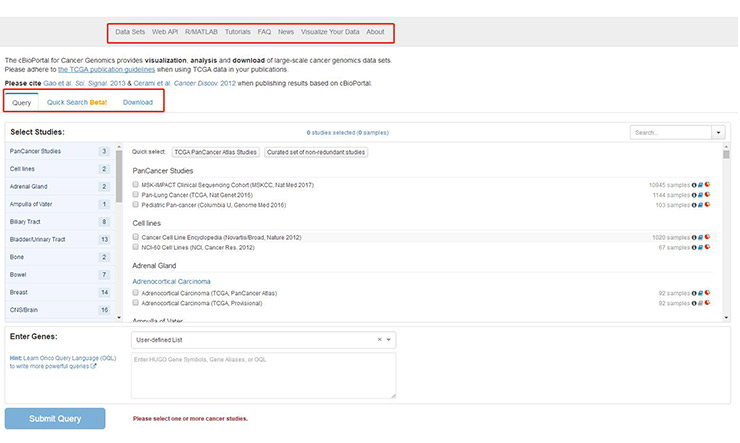
Task: Show info icon for Pediatric Pan-cancer study
Action: [x=694, y=205]
